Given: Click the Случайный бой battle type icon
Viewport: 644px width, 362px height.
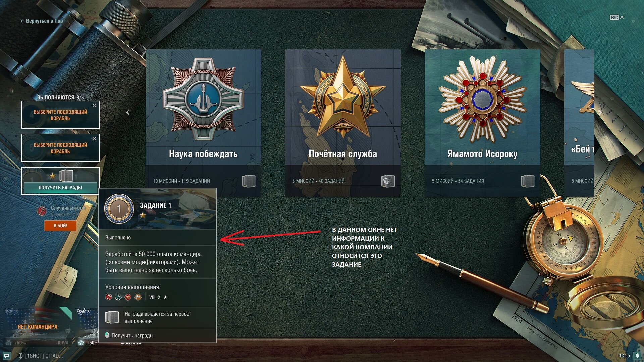Looking at the screenshot, I should (x=42, y=211).
